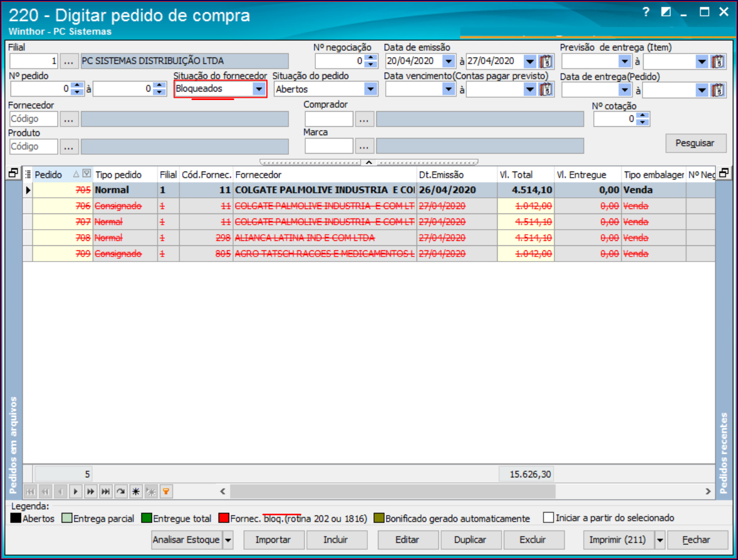Click the orange filter funnel icon

click(166, 492)
